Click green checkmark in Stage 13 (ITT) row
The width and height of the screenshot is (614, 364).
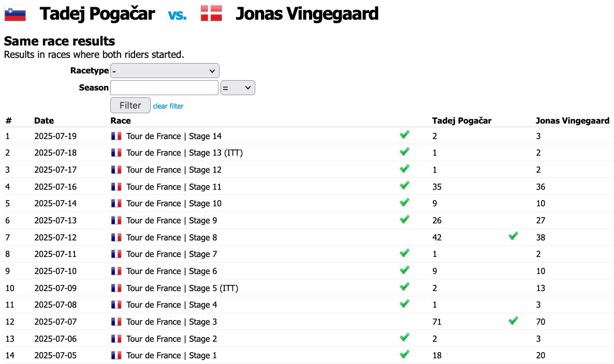coord(404,151)
